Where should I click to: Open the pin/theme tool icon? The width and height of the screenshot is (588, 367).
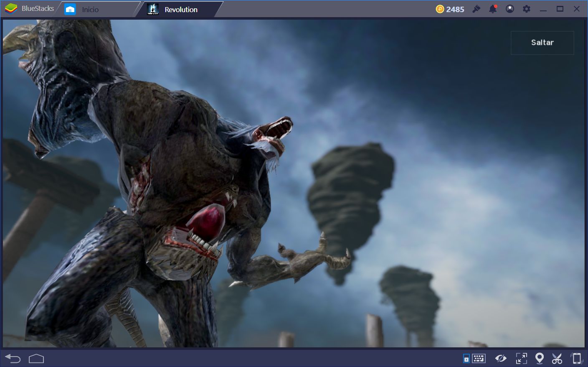coord(476,9)
